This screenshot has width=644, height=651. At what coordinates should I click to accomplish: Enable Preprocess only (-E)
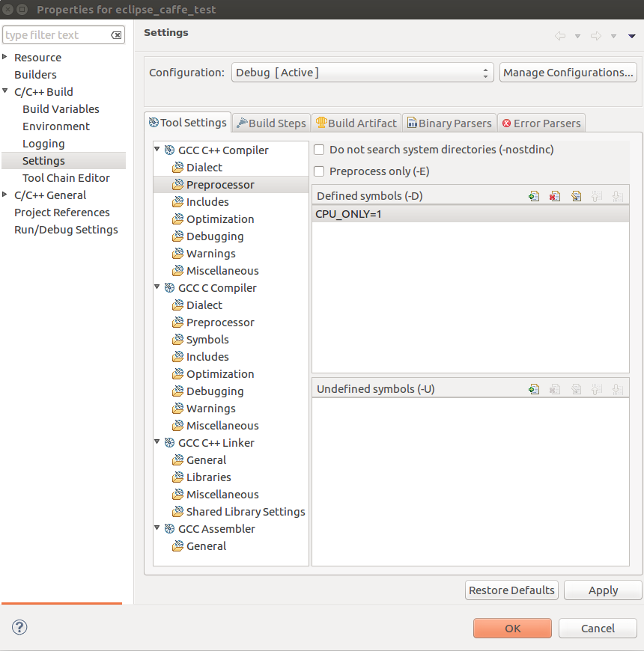[x=319, y=171]
